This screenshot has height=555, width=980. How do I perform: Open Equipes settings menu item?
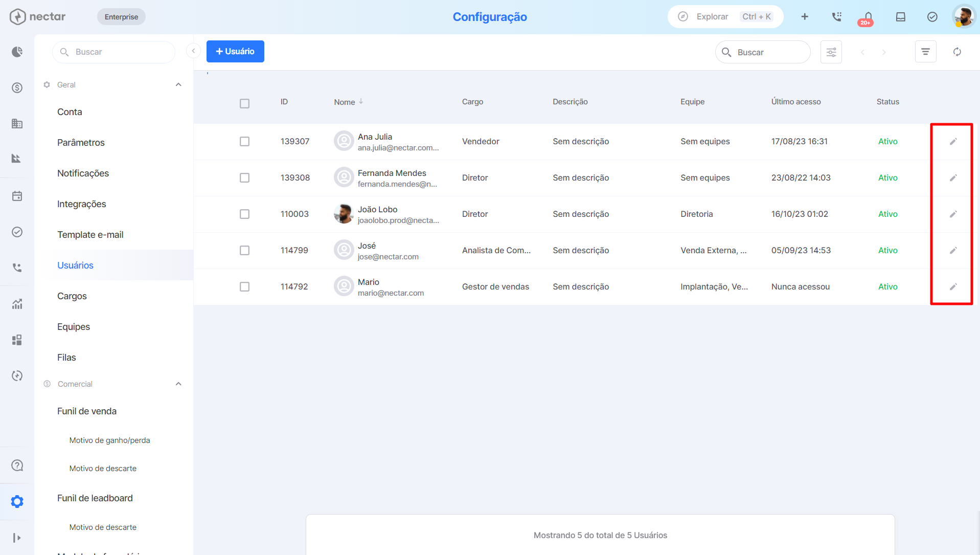74,326
